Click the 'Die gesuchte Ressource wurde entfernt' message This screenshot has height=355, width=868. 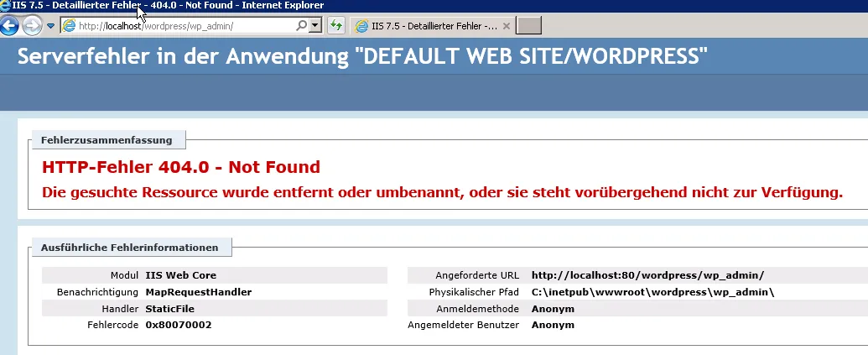click(442, 192)
